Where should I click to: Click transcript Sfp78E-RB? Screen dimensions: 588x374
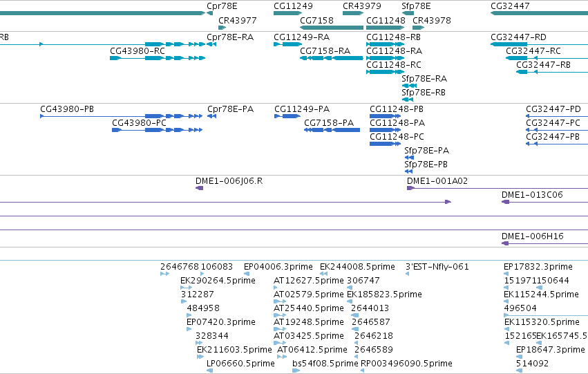pos(424,93)
